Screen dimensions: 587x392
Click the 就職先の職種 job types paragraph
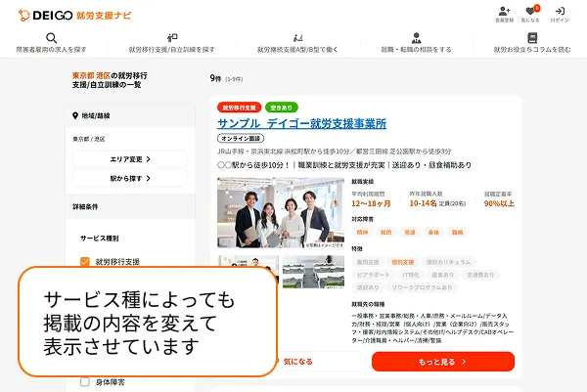432,328
